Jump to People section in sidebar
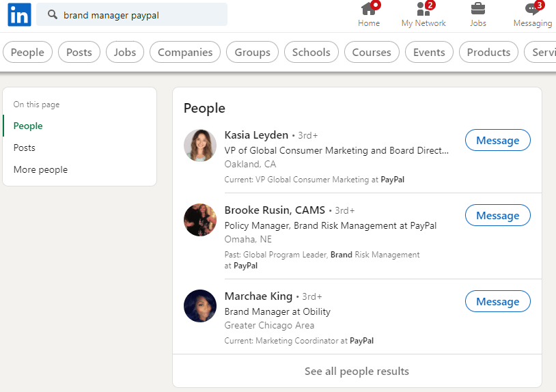556x392 pixels. (x=28, y=126)
